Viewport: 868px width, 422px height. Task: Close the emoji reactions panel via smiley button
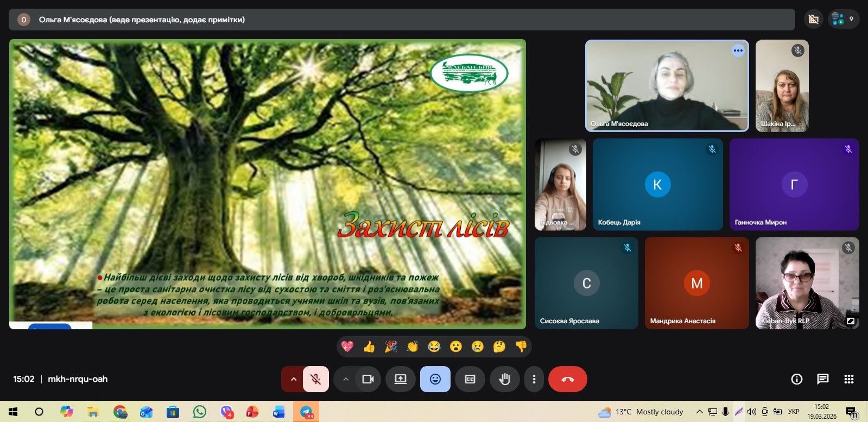(435, 379)
